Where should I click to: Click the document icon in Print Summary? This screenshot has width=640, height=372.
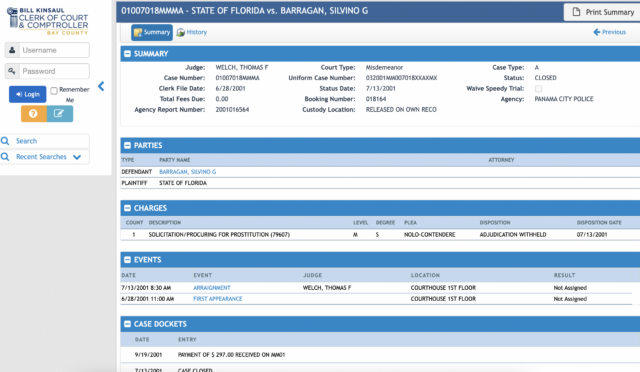pos(576,12)
